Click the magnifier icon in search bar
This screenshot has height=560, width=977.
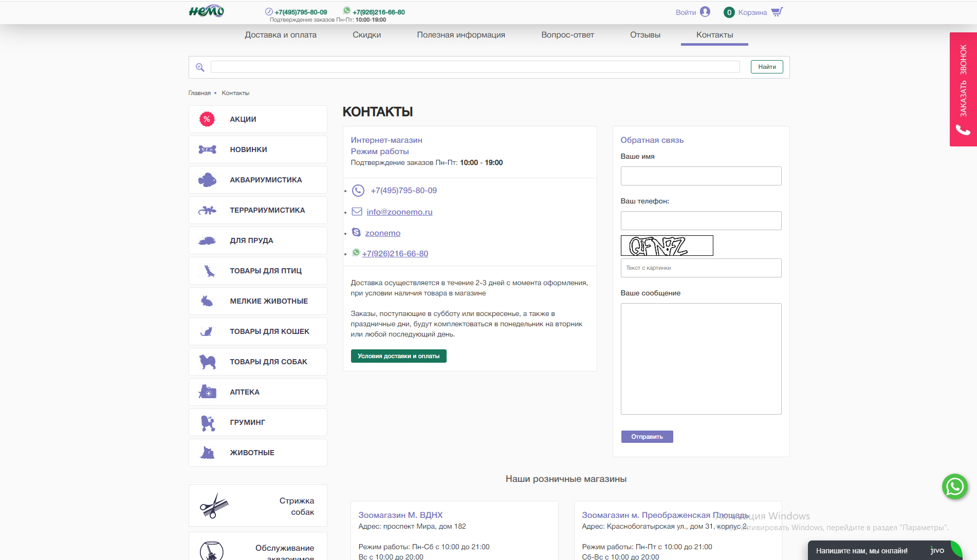pyautogui.click(x=200, y=67)
